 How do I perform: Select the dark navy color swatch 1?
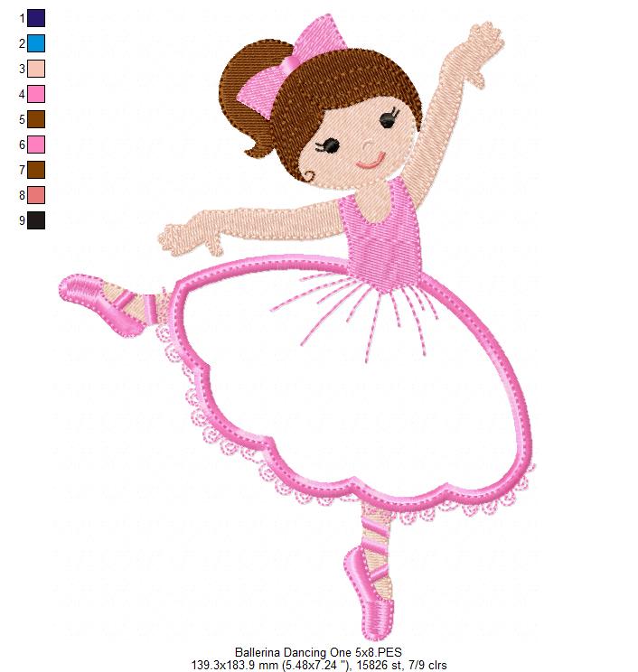click(x=35, y=17)
